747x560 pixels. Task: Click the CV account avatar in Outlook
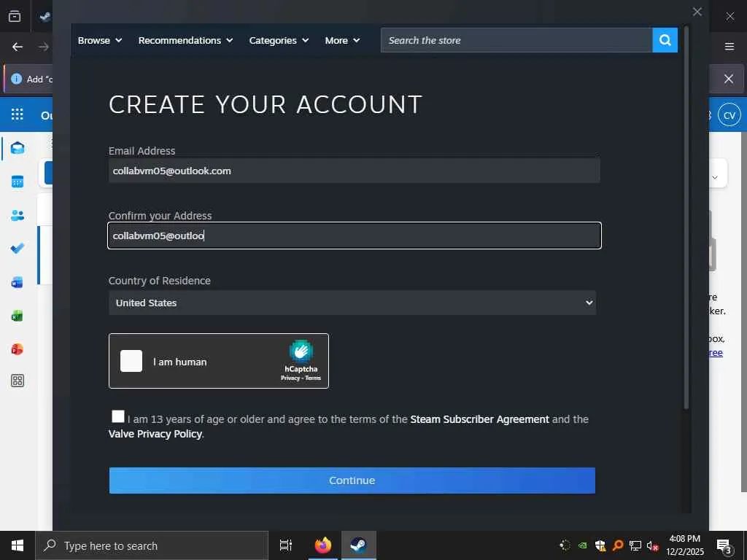click(x=729, y=115)
